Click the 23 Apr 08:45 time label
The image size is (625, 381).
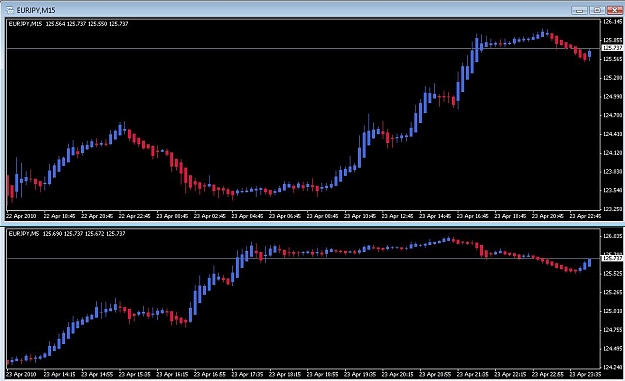(322, 216)
